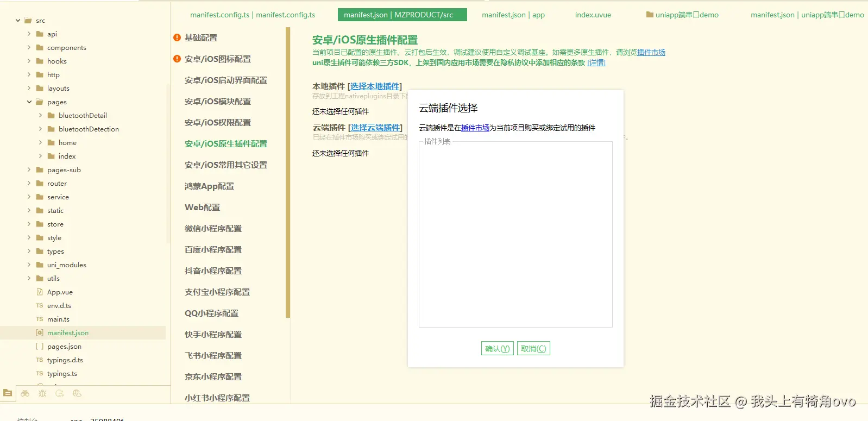This screenshot has width=868, height=421.
Task: Expand the router folder chevron
Action: coord(29,183)
